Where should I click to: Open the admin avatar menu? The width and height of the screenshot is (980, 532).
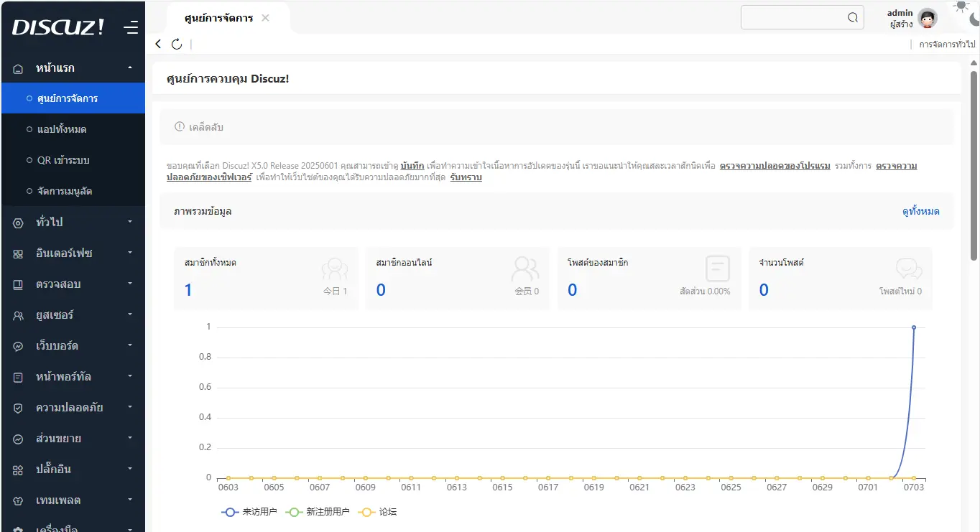(x=928, y=19)
